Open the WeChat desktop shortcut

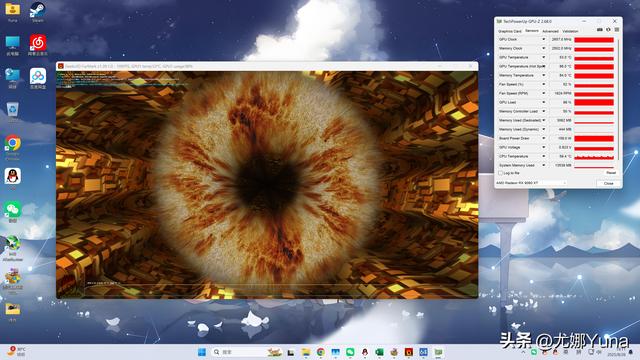coord(13,211)
